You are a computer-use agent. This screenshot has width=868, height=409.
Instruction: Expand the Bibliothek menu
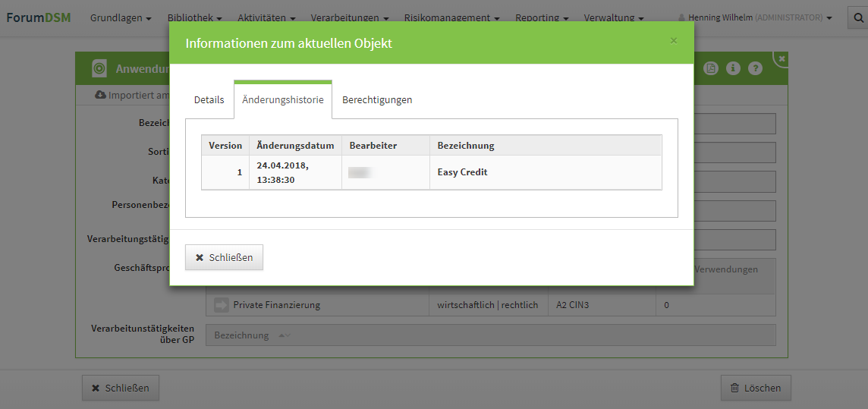[x=194, y=18]
